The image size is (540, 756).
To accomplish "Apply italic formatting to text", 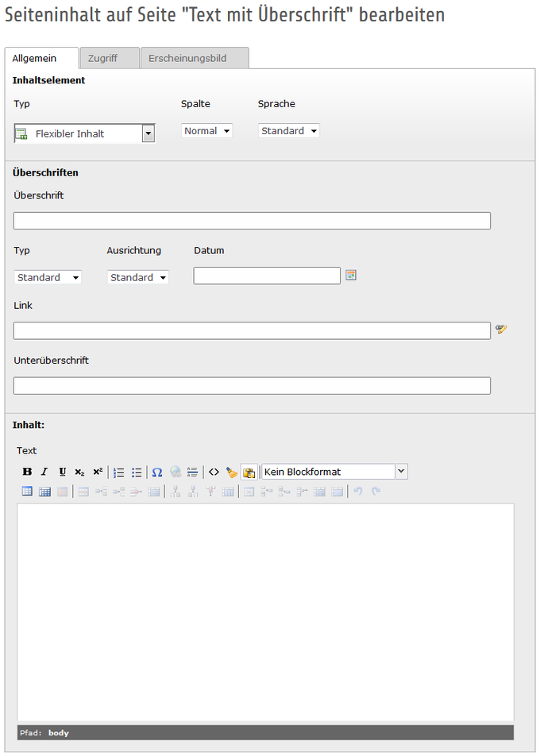I will (x=44, y=472).
